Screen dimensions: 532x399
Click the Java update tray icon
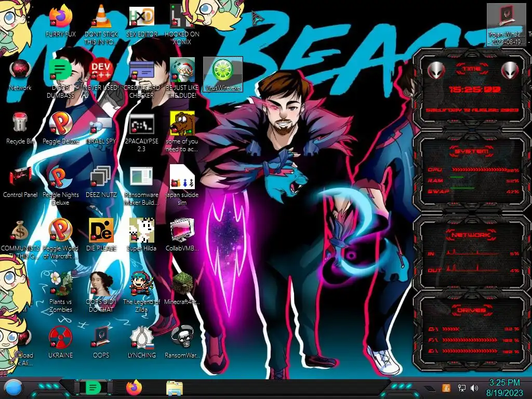(446, 388)
